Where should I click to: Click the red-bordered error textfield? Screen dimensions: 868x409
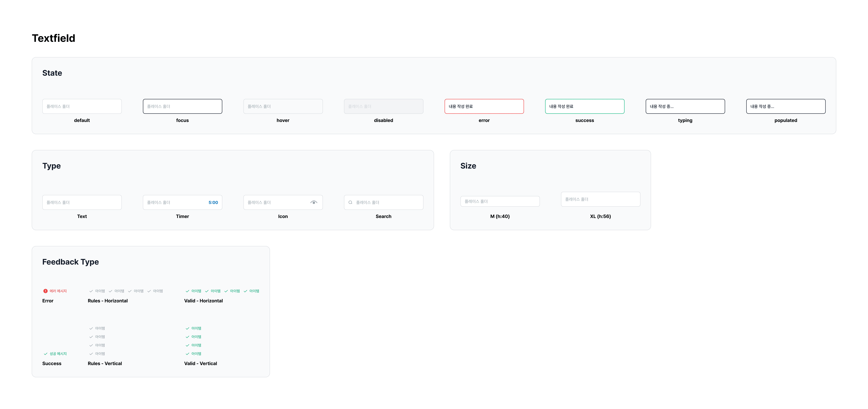coord(484,106)
